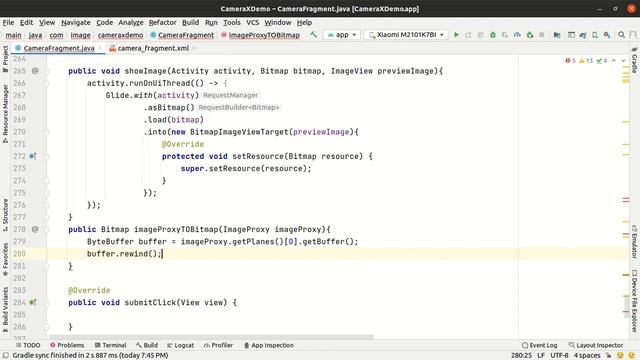Click override gutter icon on line 284
The width and height of the screenshot is (640, 360).
click(33, 302)
